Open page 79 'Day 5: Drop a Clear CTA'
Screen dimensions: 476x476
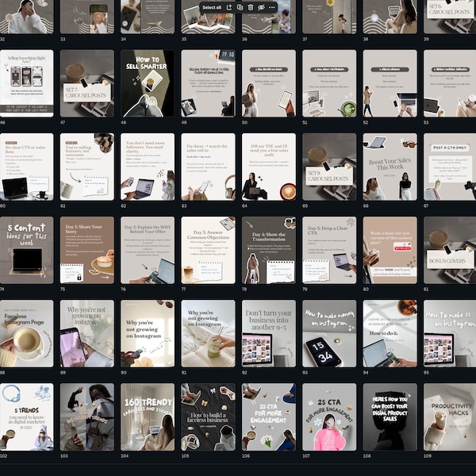pos(329,250)
